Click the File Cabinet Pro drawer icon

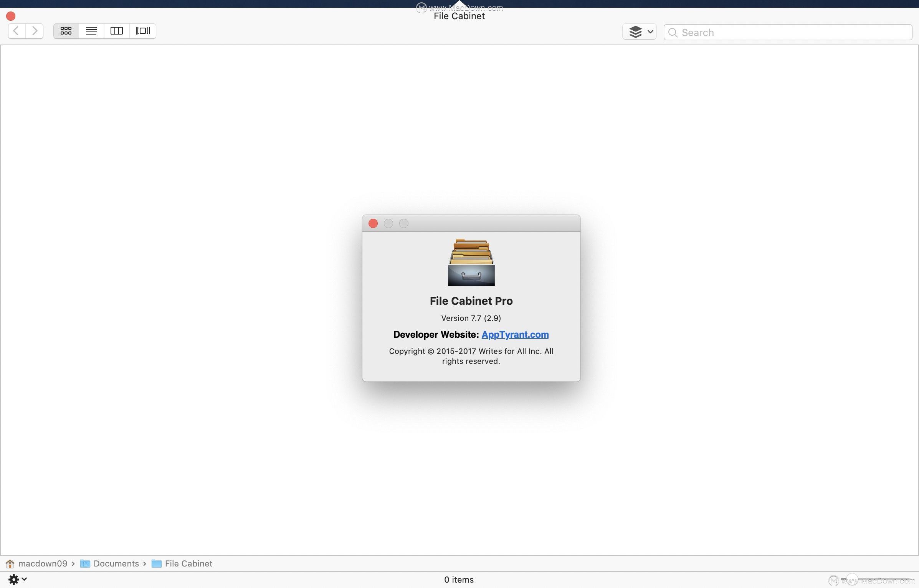(471, 263)
